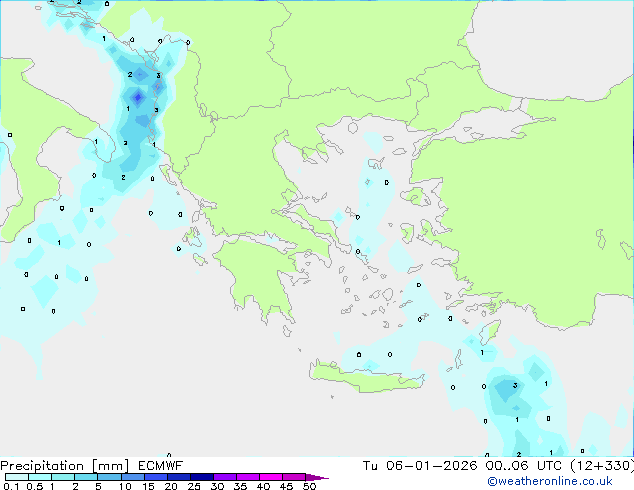Screen dimensions: 634x490
Task: Select the 5–10 mm light blue legend swatch
Action: point(109,477)
